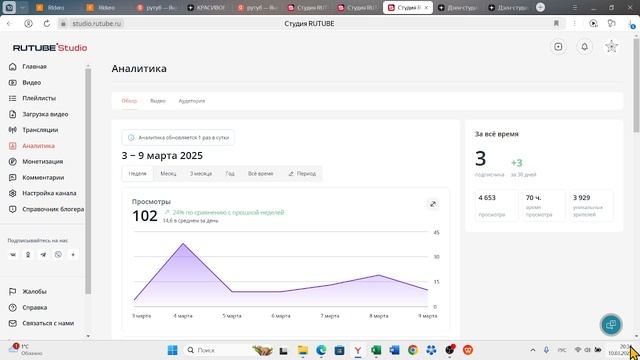
Task: Click the 4 653 просмотра stat
Action: 495,206
